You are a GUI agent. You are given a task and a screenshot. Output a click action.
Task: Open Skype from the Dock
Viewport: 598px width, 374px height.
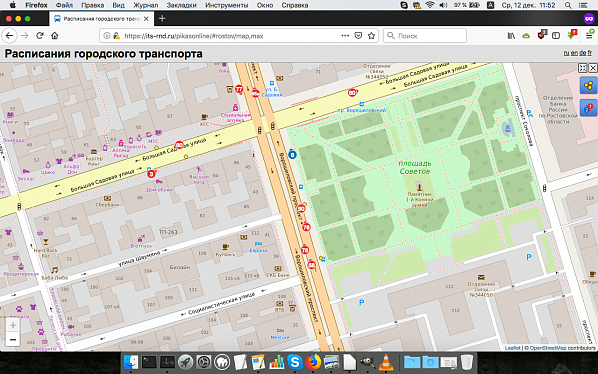295,362
